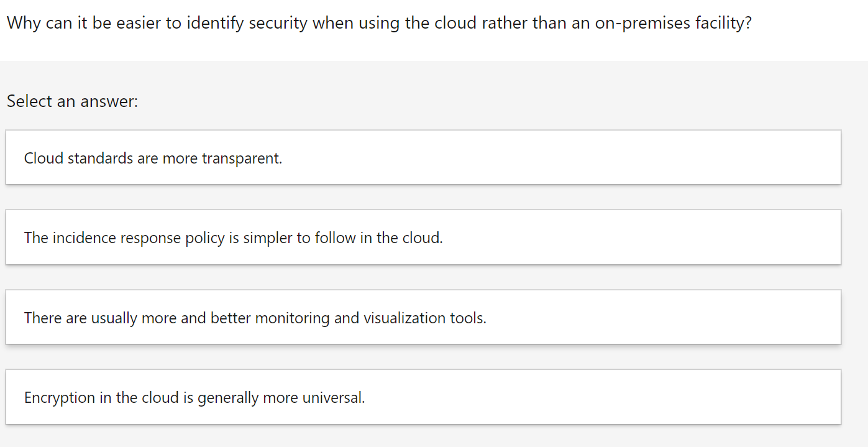Click the 'Select an answer:' label
This screenshot has height=447, width=868.
(x=70, y=101)
